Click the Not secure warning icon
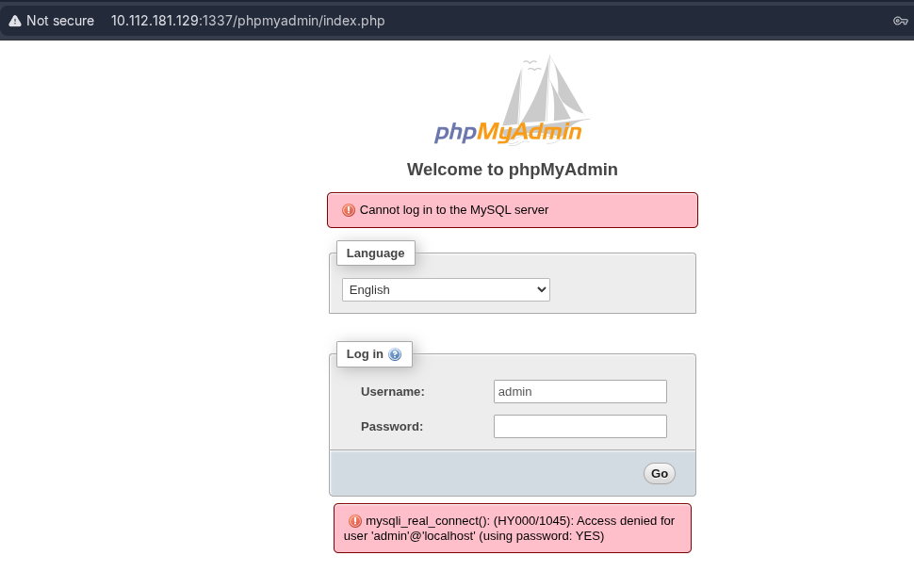914x588 pixels. click(x=15, y=21)
